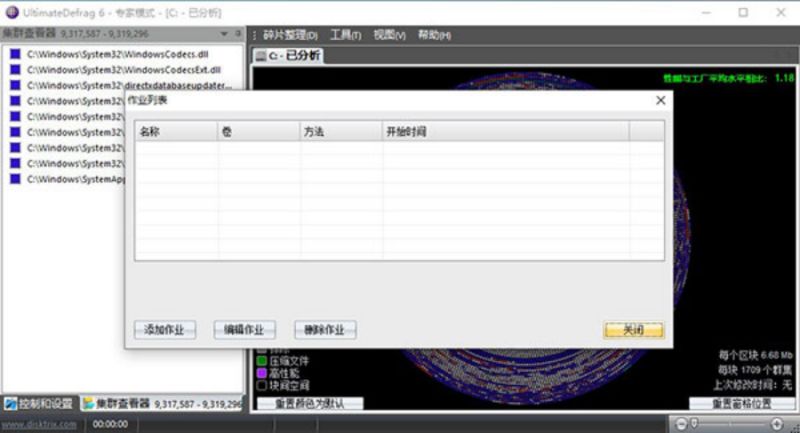Select the WindowsCodecsExt.dll file row
The height and width of the screenshot is (433, 800).
(123, 69)
